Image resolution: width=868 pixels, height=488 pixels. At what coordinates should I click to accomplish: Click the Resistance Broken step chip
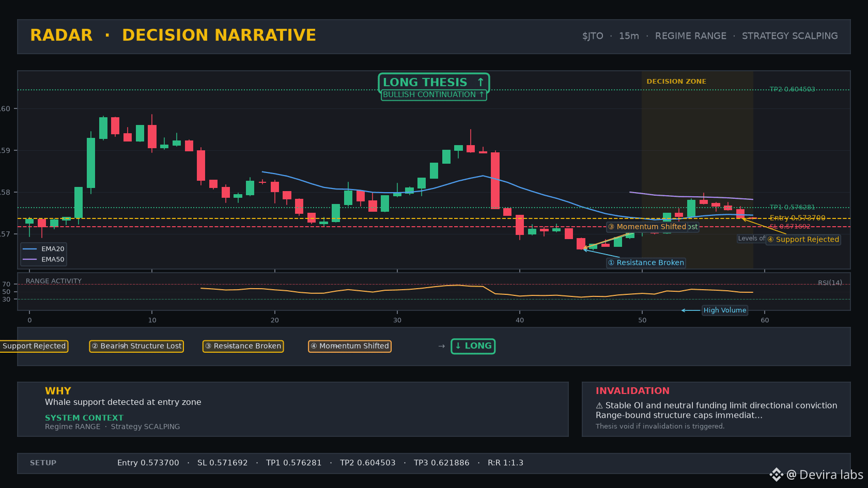[x=243, y=346]
